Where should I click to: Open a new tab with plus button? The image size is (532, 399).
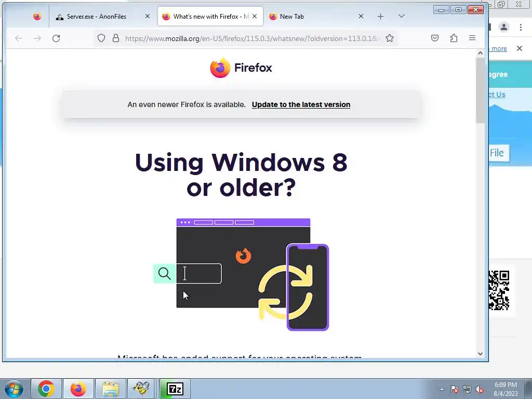coord(381,16)
